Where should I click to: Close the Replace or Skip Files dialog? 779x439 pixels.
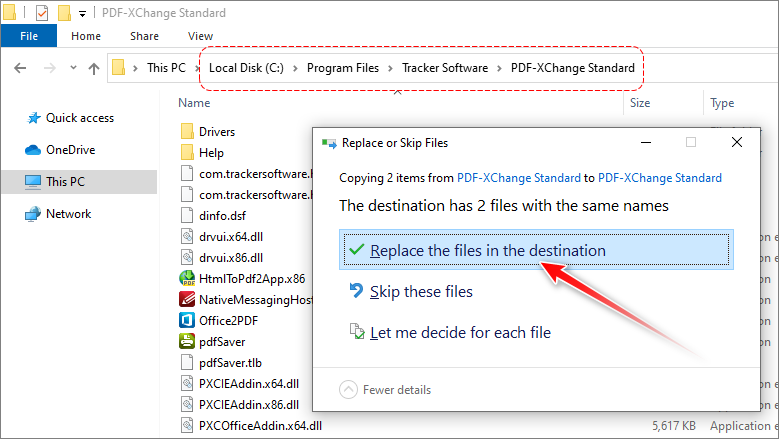(737, 143)
